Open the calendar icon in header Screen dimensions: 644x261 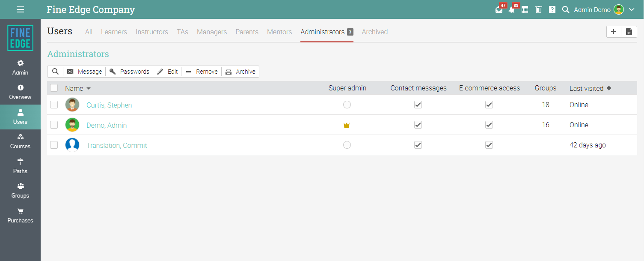pos(525,9)
